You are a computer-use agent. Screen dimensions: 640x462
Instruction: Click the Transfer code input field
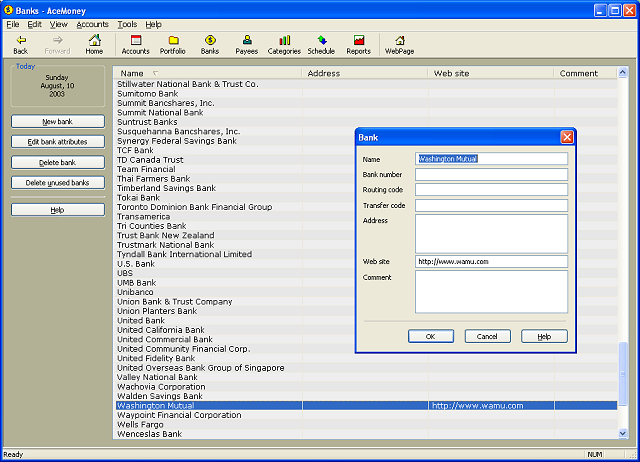coord(491,205)
